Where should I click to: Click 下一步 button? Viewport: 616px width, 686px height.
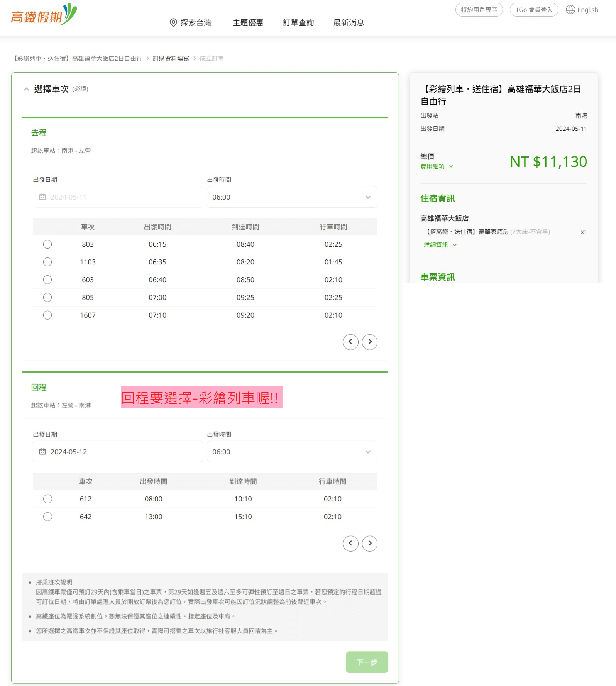(x=367, y=662)
